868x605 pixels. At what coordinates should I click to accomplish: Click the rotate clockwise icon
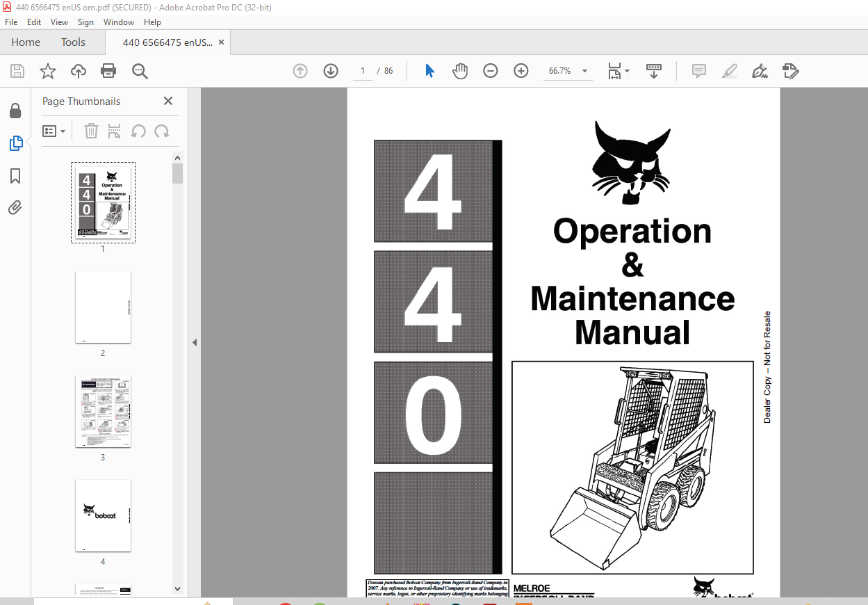tap(162, 131)
